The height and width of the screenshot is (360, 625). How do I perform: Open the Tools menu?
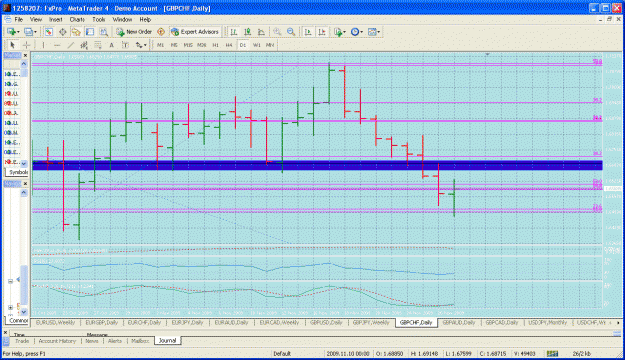pyautogui.click(x=98, y=19)
